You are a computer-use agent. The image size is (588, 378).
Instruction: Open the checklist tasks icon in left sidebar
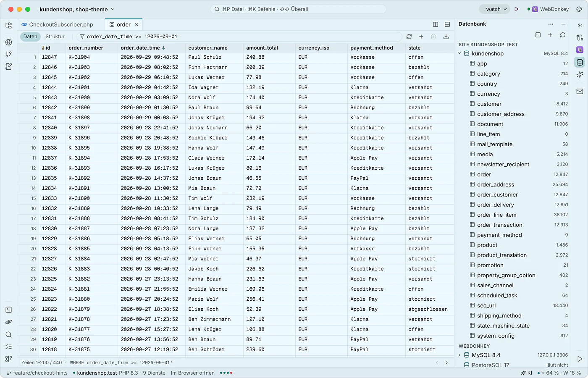8,347
